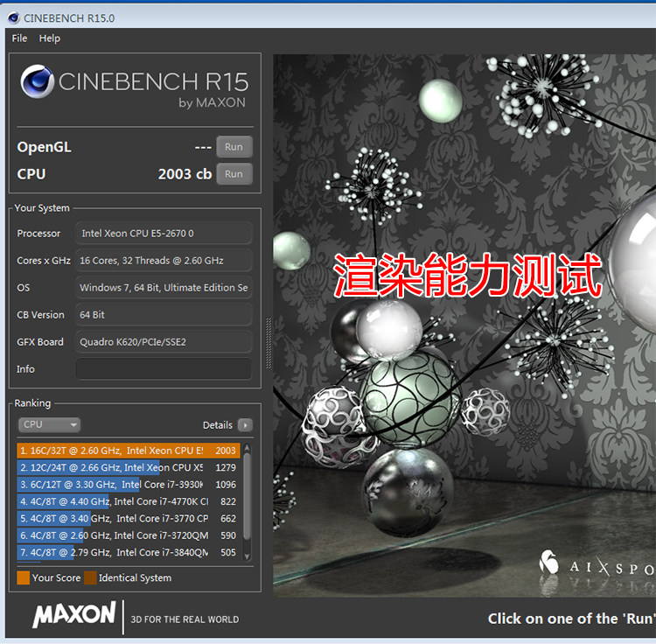
Task: Click the Cores x GHz field
Action: pos(164,260)
